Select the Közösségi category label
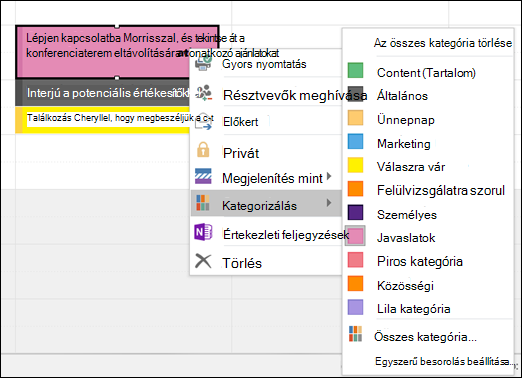The image size is (522, 378). coord(405,286)
